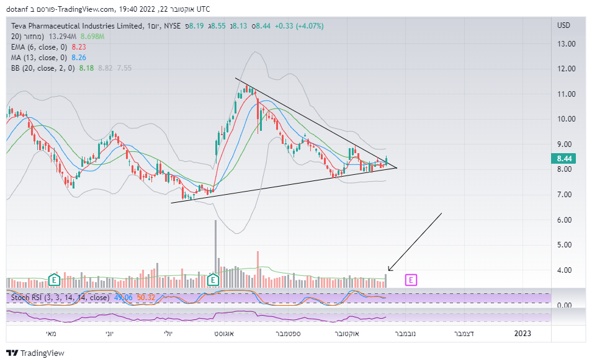This screenshot has height=364, width=592.
Task: Click the יולי month label on time axis
Action: click(168, 334)
